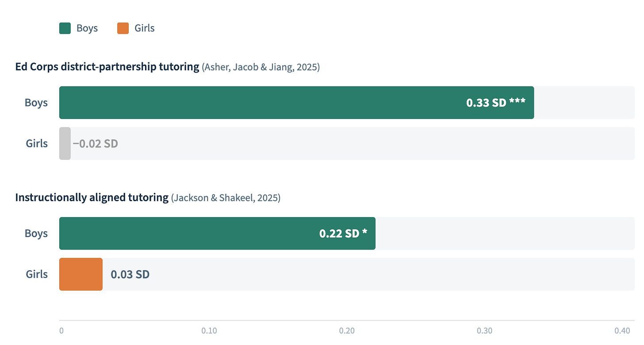Screen dimensions: 644x345
Task: Click the "0.20" axis tick label
Action: coord(347,330)
